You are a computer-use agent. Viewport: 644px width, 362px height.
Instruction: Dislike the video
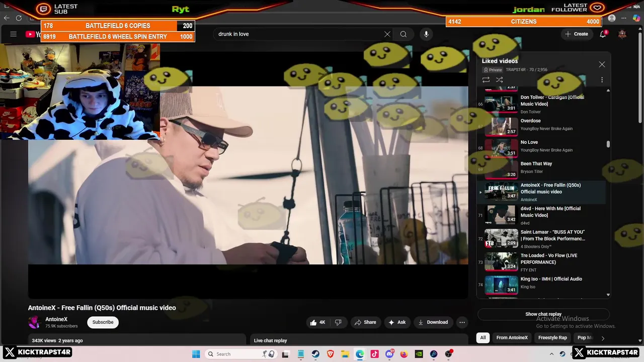[338, 322]
